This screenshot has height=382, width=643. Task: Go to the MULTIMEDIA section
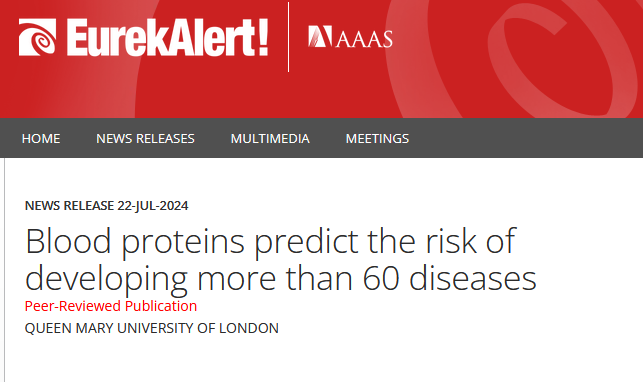(270, 139)
